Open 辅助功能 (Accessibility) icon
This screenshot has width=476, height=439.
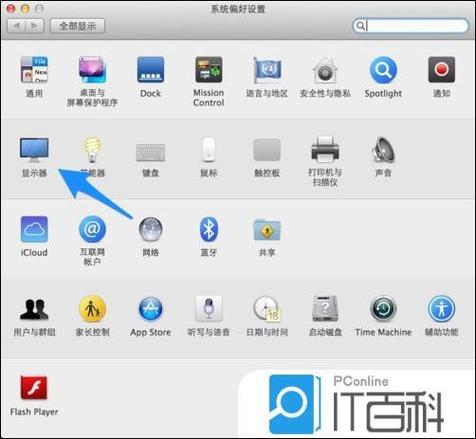pyautogui.click(x=441, y=309)
